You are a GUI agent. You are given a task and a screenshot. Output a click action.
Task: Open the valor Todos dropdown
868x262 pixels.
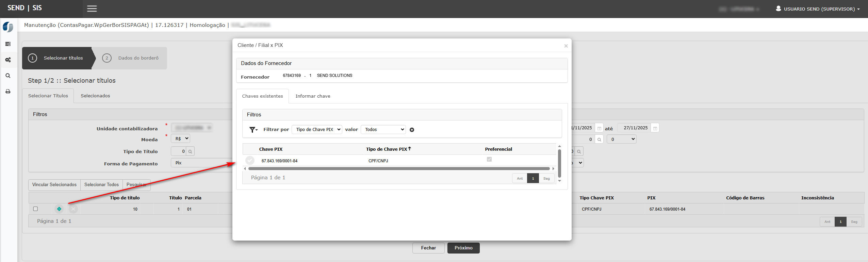pos(383,130)
